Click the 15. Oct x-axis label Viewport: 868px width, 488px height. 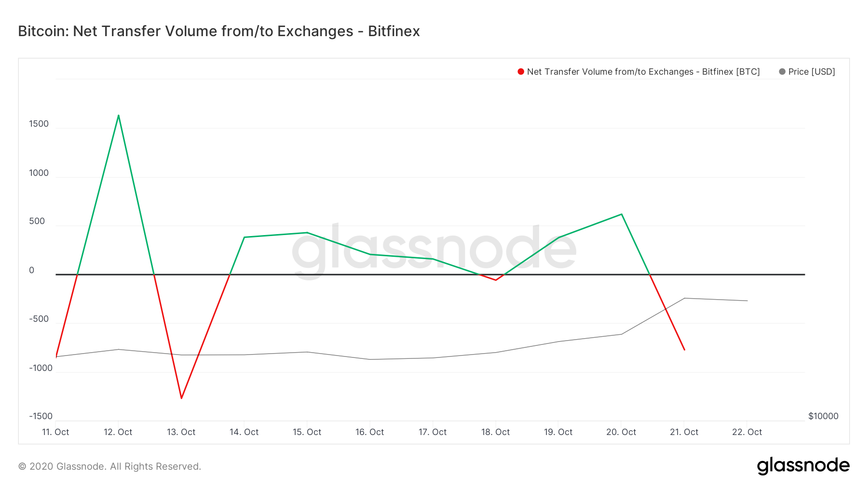point(307,432)
